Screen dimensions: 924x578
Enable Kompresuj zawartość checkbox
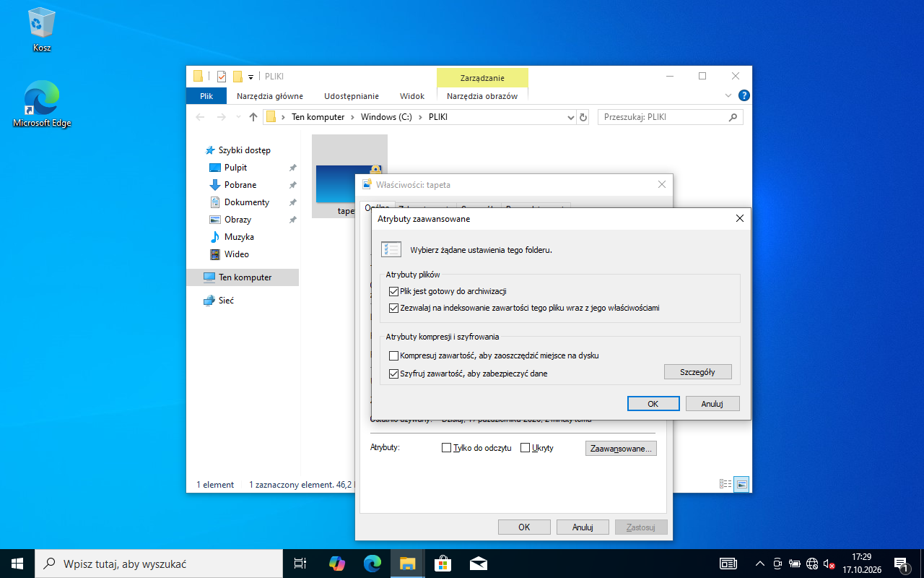(393, 355)
